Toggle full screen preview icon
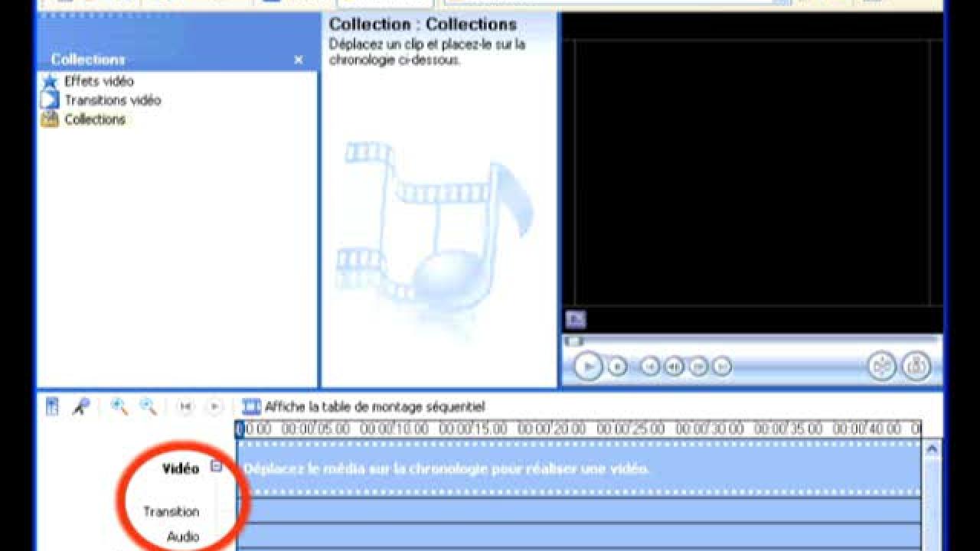The width and height of the screenshot is (980, 551). click(576, 319)
